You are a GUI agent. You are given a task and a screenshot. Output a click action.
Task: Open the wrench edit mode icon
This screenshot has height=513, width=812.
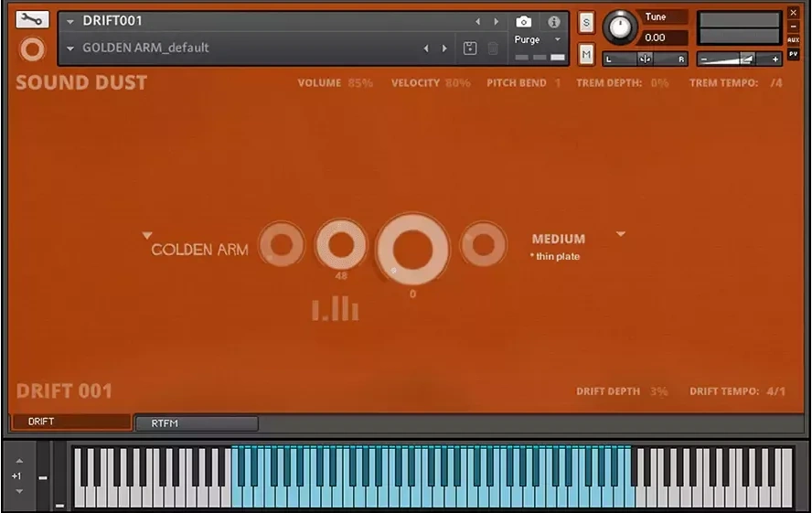(32, 20)
